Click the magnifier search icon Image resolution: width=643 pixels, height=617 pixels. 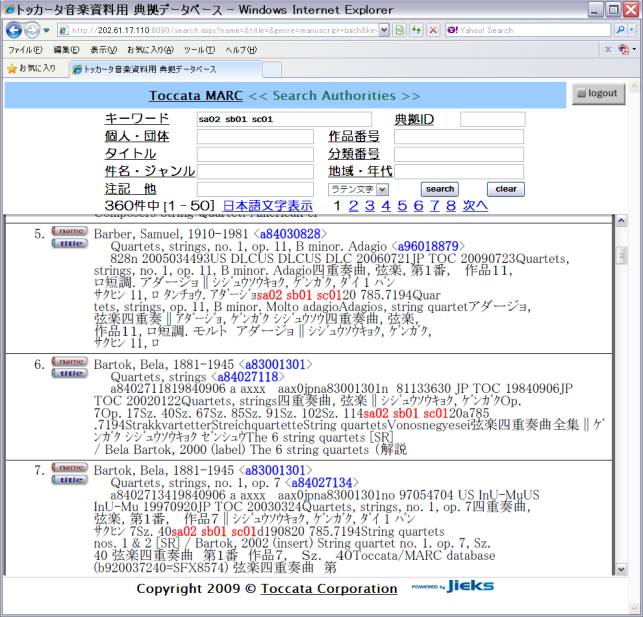[620, 30]
